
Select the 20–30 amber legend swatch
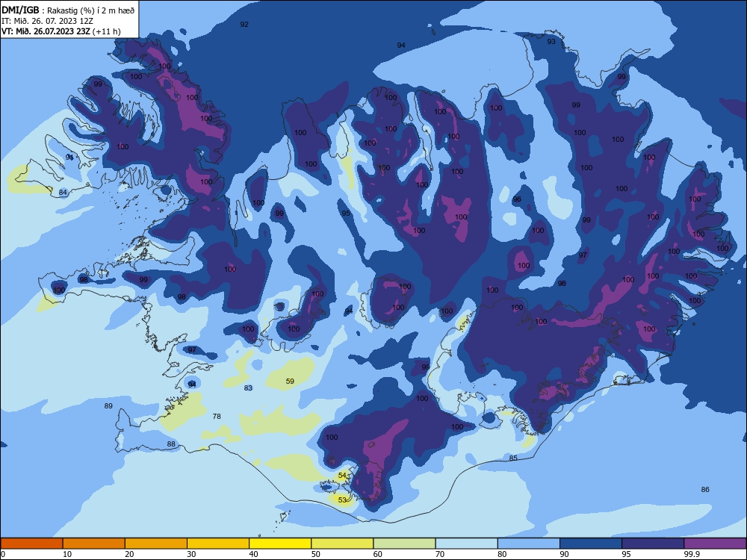(156, 544)
